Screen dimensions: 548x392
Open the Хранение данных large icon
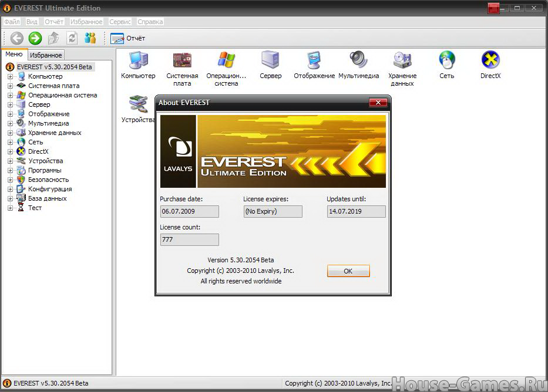tap(402, 69)
